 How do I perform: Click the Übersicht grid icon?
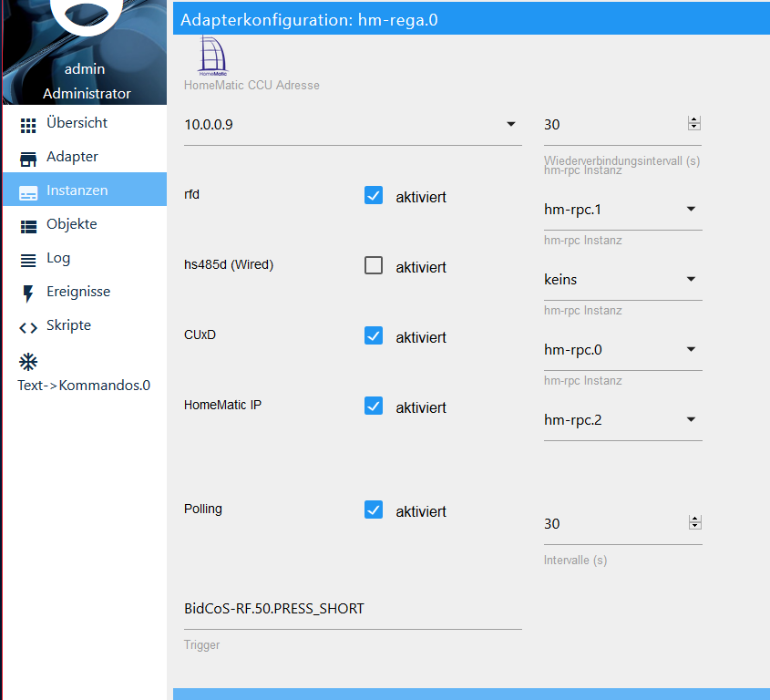pyautogui.click(x=28, y=125)
